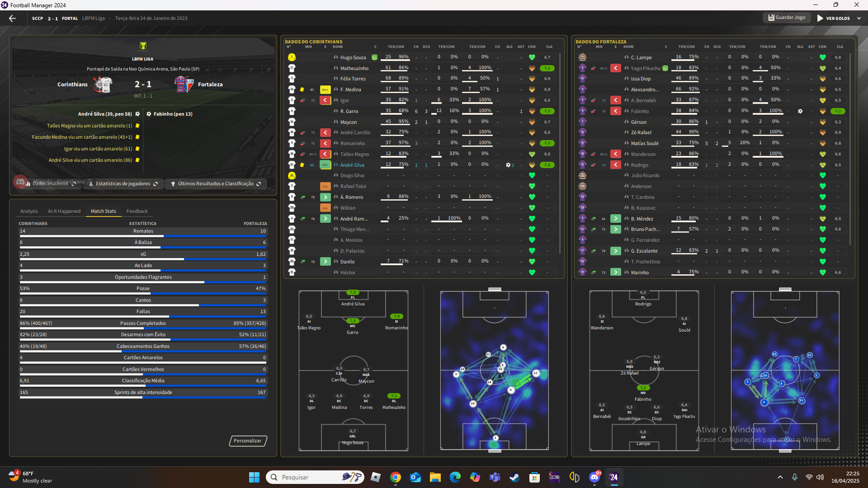This screenshot has height=488, width=868.
Task: Select player Maycon in stats table
Action: coord(349,122)
